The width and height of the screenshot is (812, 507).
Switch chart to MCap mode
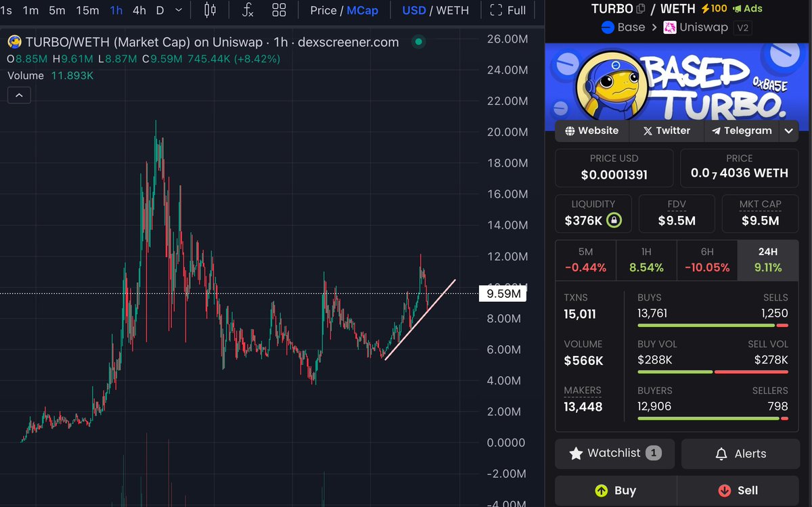tap(363, 10)
